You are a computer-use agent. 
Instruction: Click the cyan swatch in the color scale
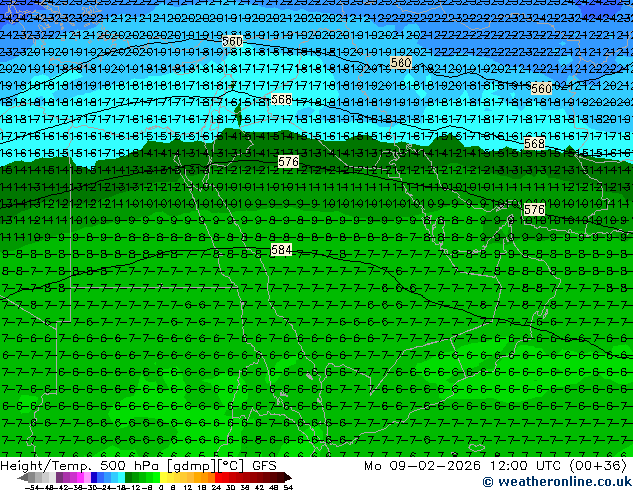[121, 477]
